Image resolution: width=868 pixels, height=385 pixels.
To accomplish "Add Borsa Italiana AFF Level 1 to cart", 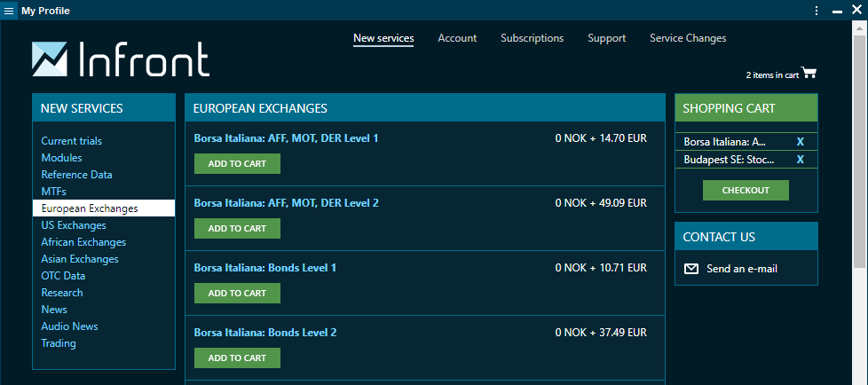I will click(237, 163).
